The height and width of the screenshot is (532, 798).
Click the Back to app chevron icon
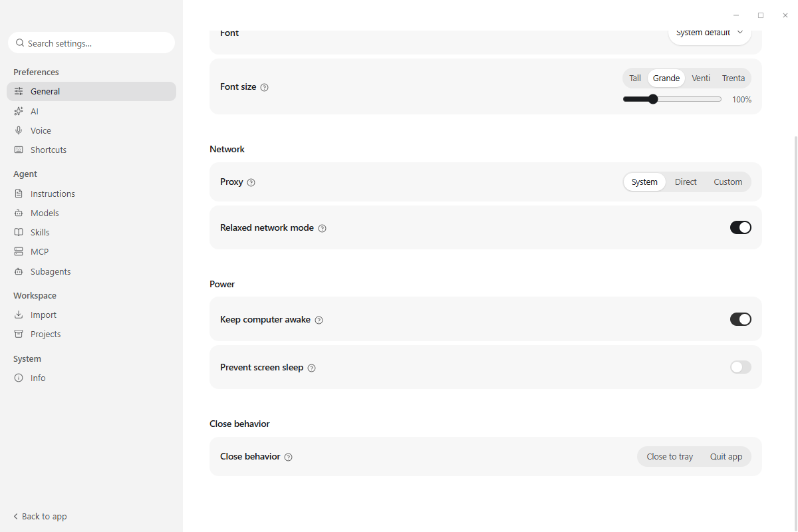pyautogui.click(x=16, y=517)
